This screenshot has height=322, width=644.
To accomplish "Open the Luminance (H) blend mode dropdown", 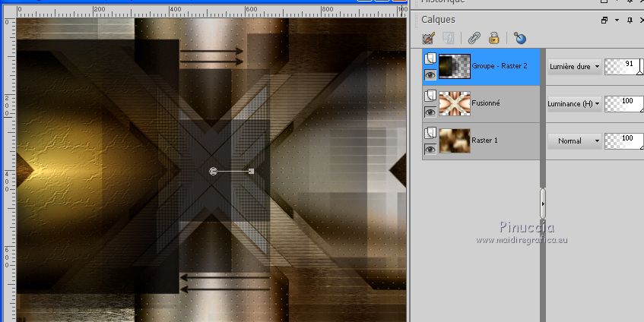I will pos(574,104).
